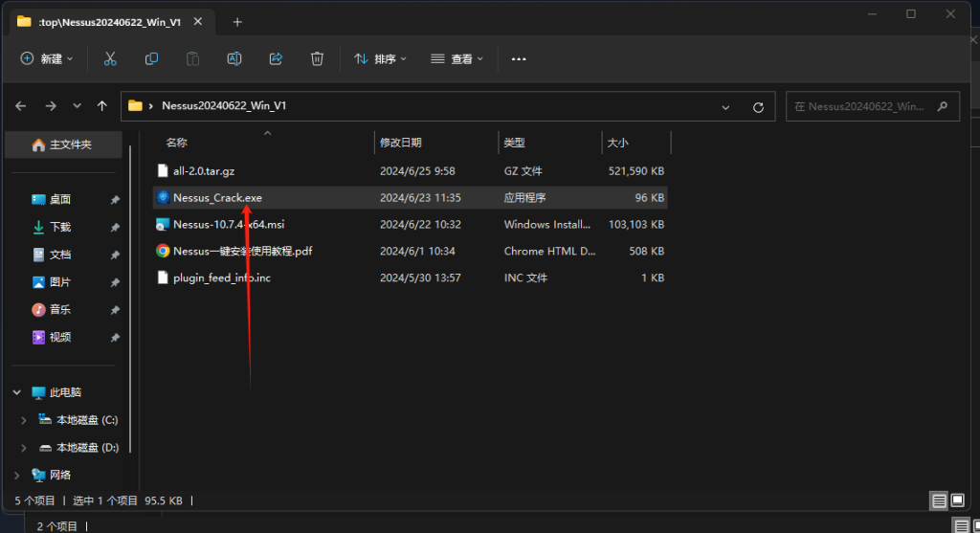980x533 pixels.
Task: Click the search box for this folder
Action: (x=873, y=106)
